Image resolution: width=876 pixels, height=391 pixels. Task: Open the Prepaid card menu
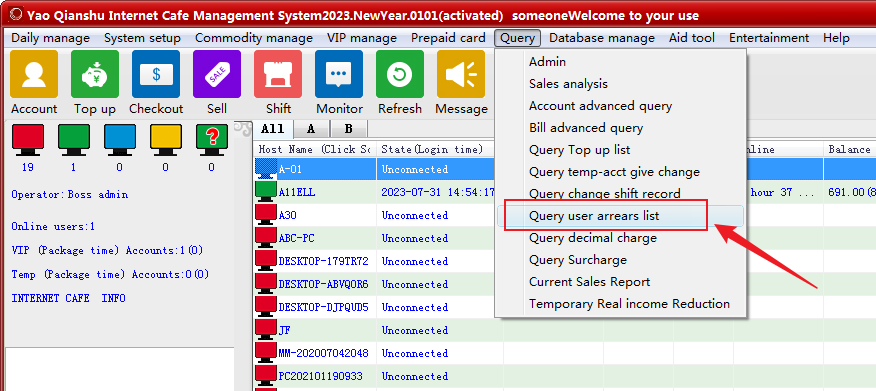pyautogui.click(x=448, y=38)
